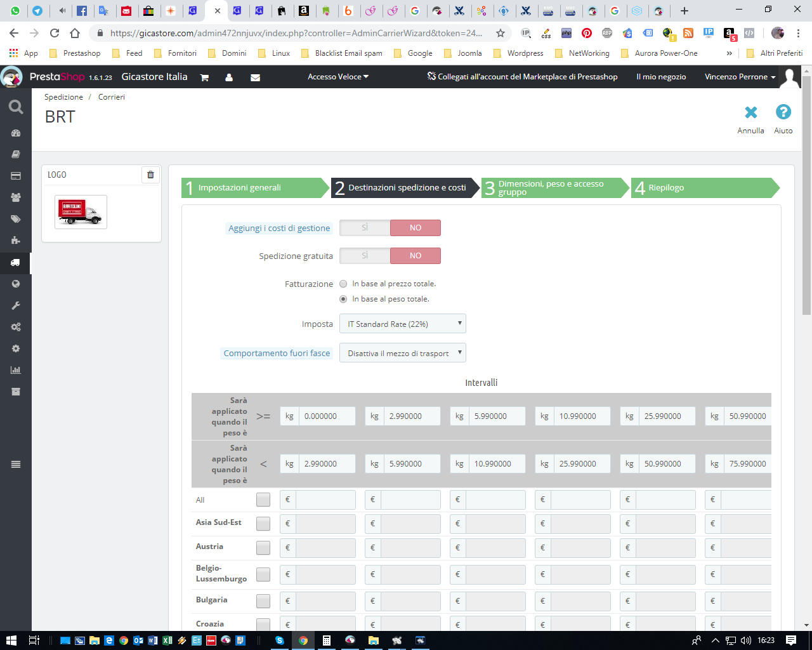Open the orders credit-card icon in sidebar
This screenshot has width=812, height=650.
16,176
